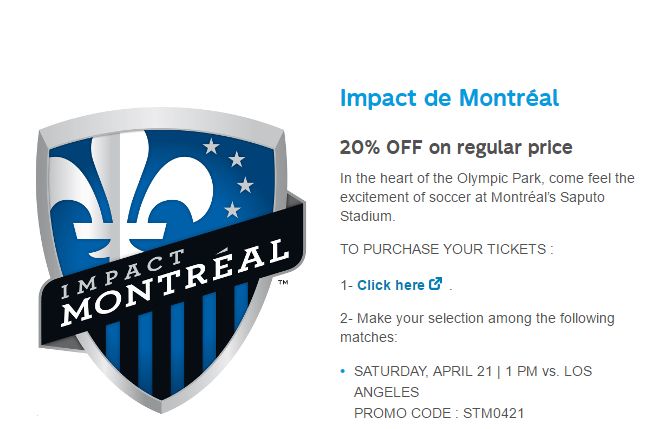This screenshot has width=656, height=429.
Task: Click the PROMO CODE : STM0421 text
Action: (439, 413)
